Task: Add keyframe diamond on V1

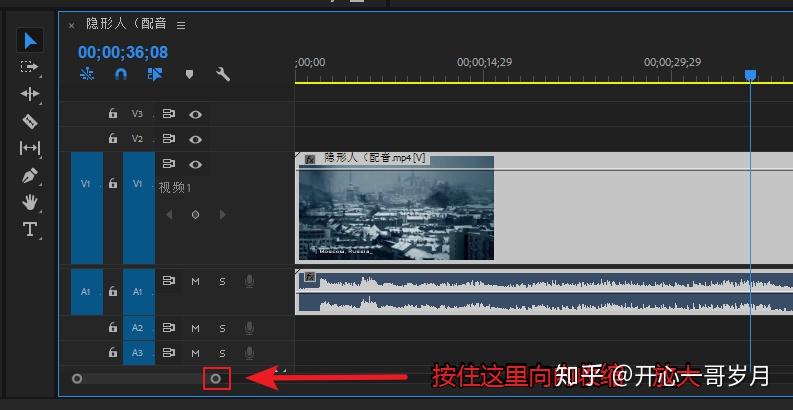Action: click(195, 215)
